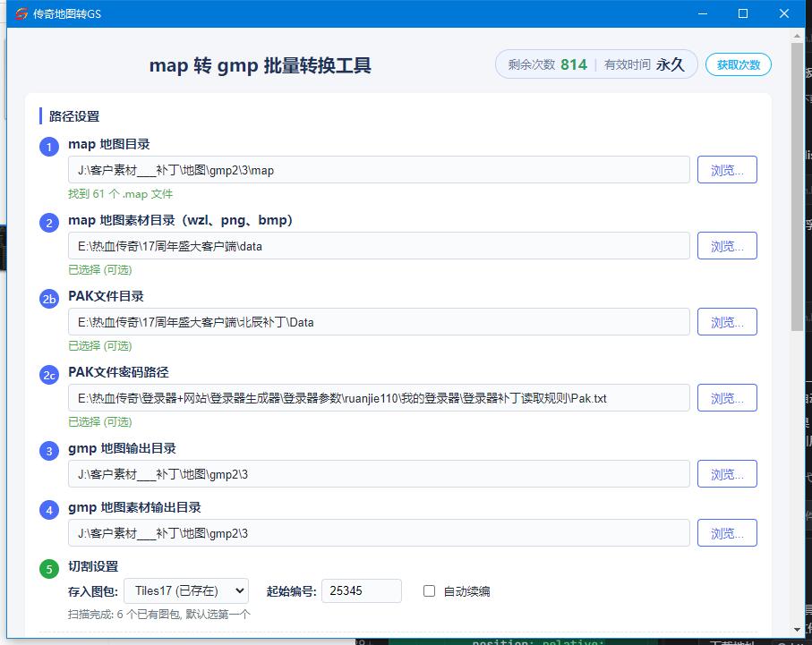Viewport: 812px width, 645px height.
Task: Click the 起始编号 field showing 25345
Action: pos(362,590)
